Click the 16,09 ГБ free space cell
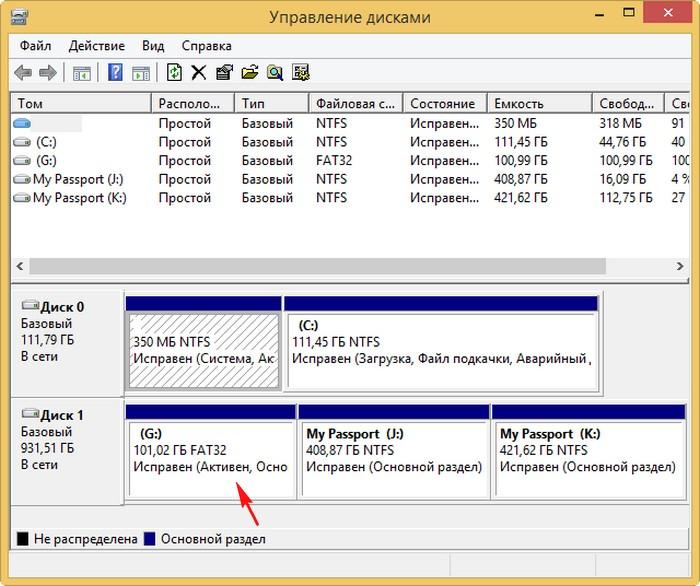Image resolution: width=700 pixels, height=586 pixels. click(x=622, y=179)
